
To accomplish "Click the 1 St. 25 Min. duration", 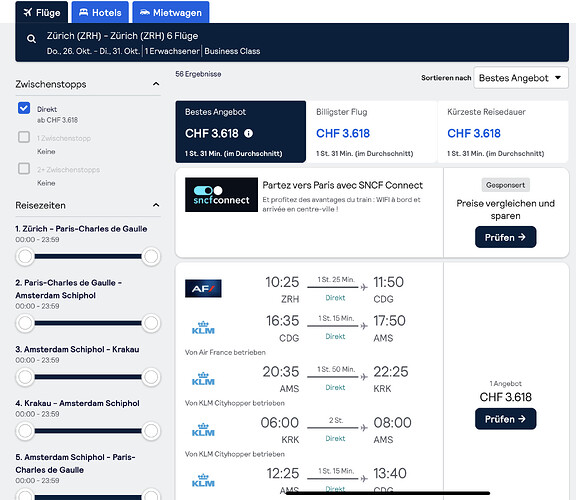I will click(336, 280).
